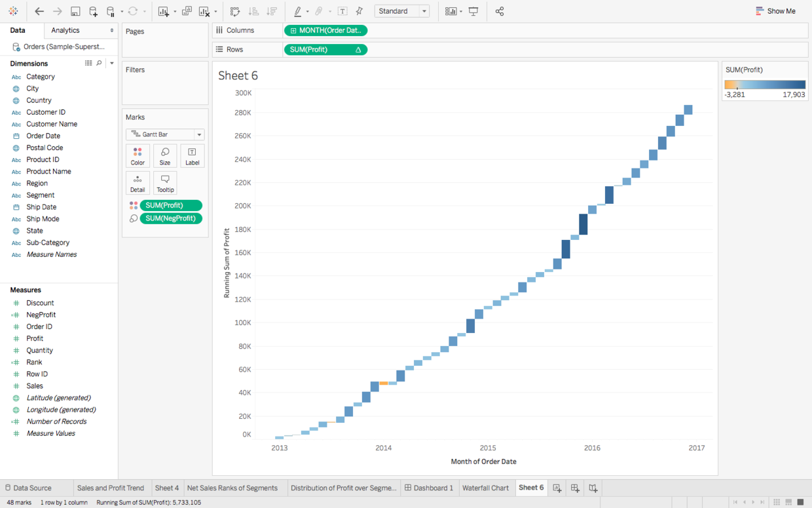Viewport: 812px width, 508px height.
Task: Click the Color button on Marks card
Action: [x=138, y=156]
